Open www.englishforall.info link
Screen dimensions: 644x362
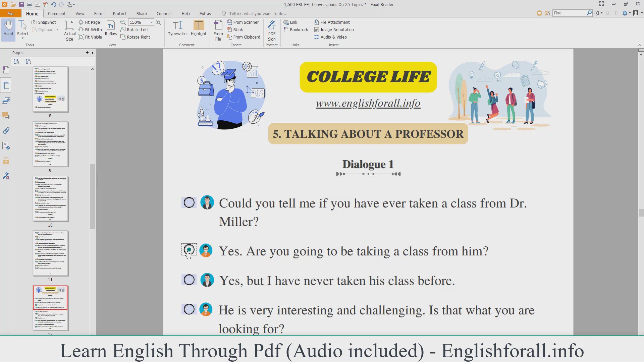368,103
